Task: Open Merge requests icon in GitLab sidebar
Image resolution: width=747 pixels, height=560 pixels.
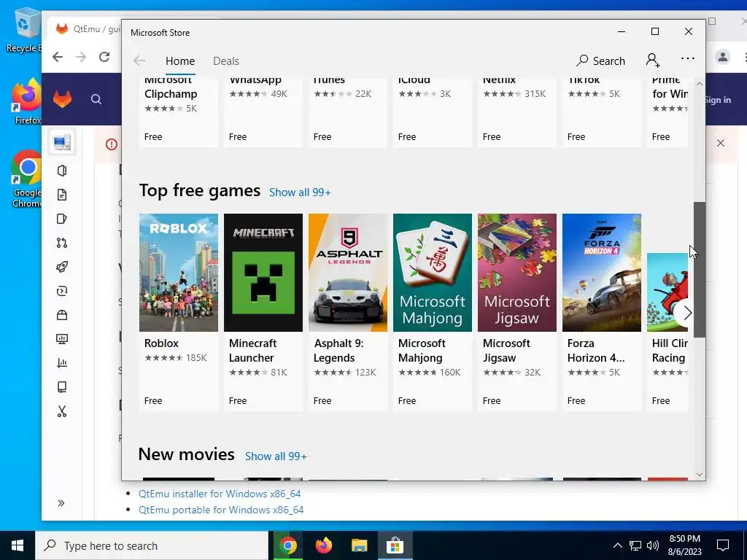Action: [62, 243]
